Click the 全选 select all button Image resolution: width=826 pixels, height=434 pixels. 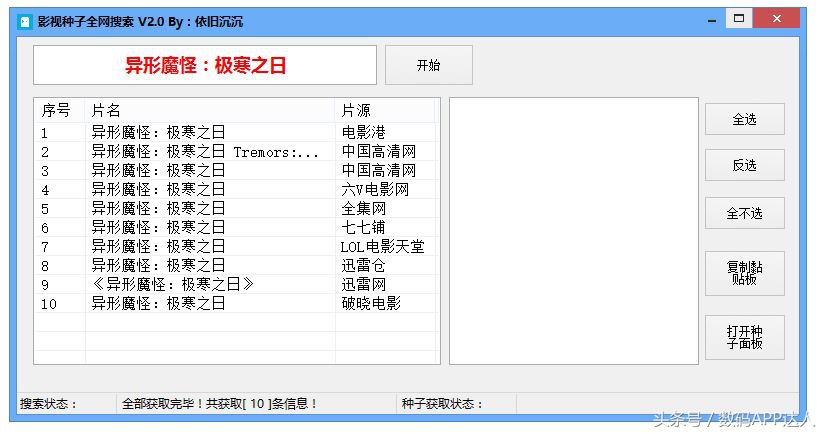point(744,119)
